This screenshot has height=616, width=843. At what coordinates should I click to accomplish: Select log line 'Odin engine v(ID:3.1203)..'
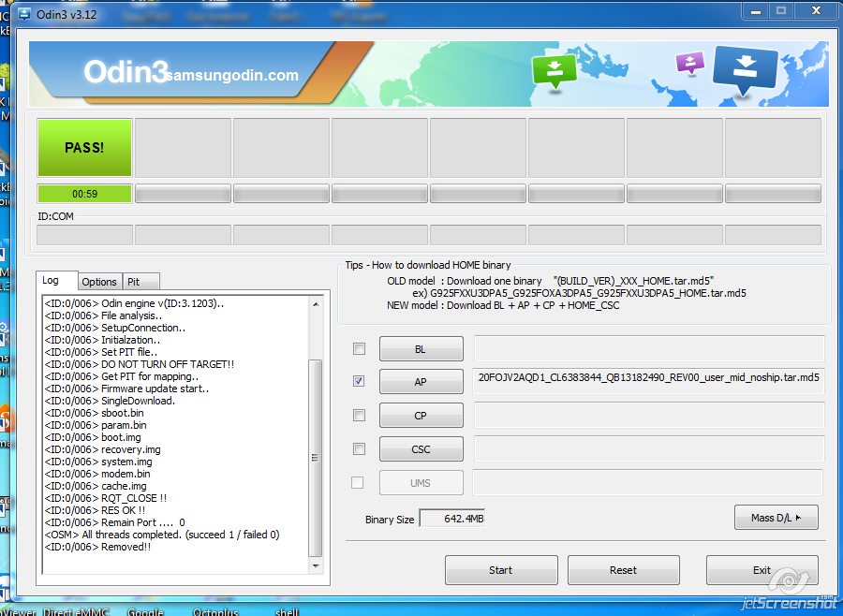[134, 303]
